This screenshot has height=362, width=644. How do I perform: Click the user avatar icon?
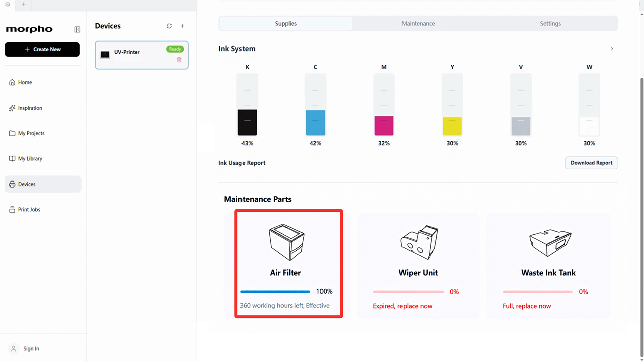pos(13,349)
